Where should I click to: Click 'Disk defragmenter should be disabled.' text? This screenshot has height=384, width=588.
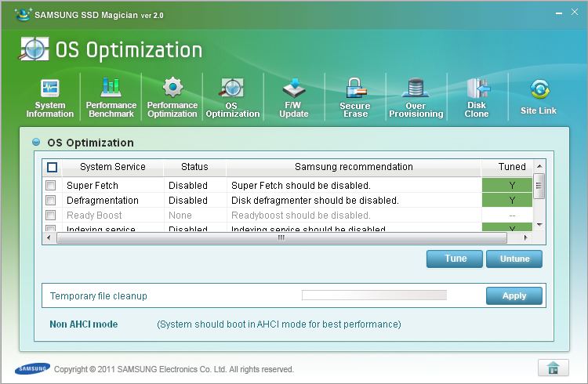pyautogui.click(x=314, y=201)
